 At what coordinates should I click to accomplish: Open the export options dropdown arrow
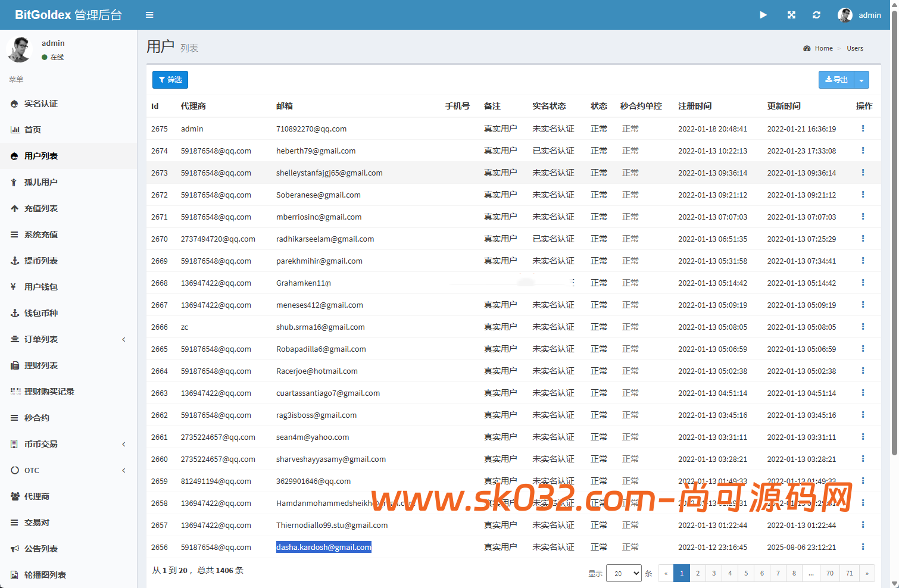pos(861,79)
